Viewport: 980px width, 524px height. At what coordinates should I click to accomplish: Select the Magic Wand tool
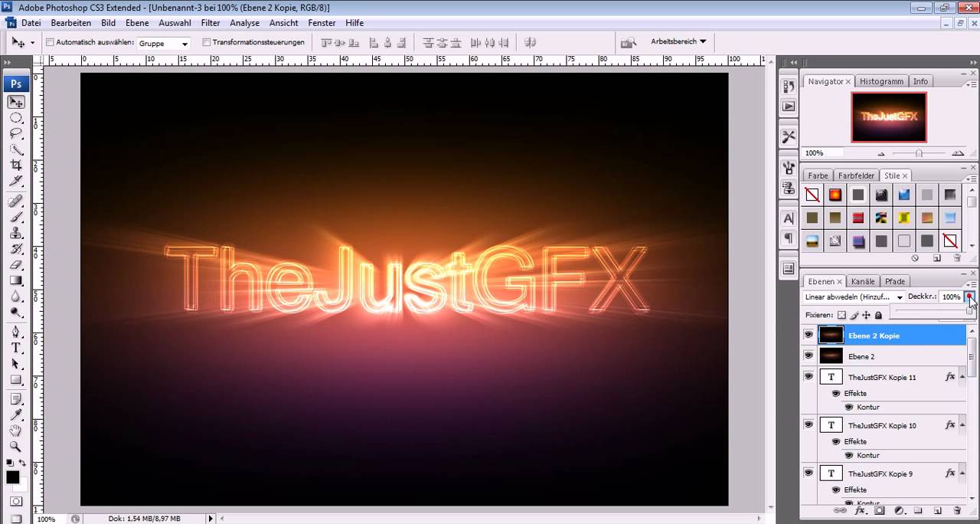[x=16, y=149]
